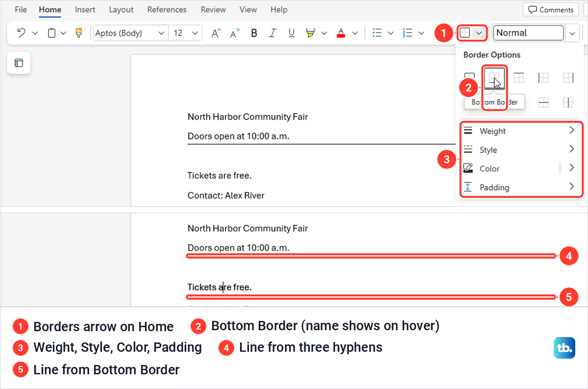Click the Comments button
This screenshot has width=588, height=389.
coord(551,9)
